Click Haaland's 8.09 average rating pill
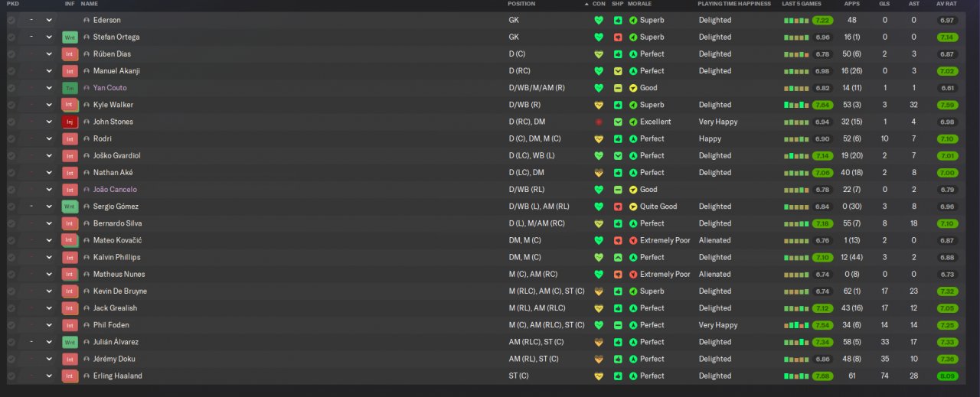980x397 pixels. (946, 376)
